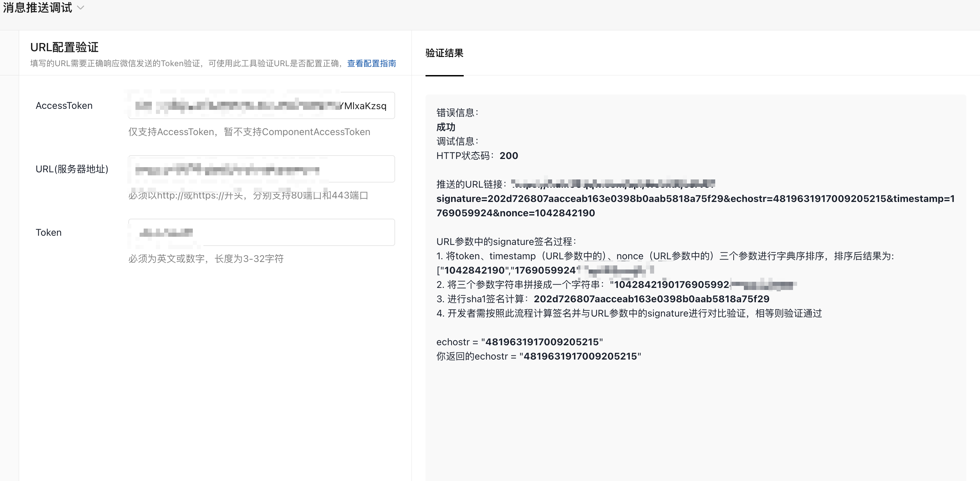
Task: Focus the AccessToken input field
Action: pos(261,105)
